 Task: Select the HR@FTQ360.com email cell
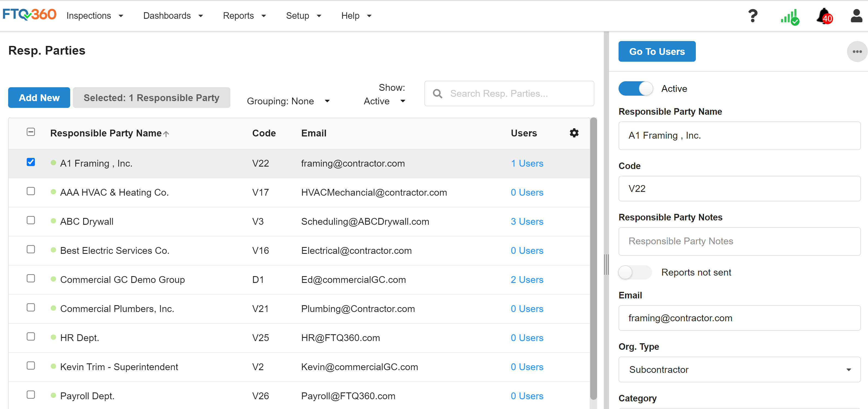point(340,338)
